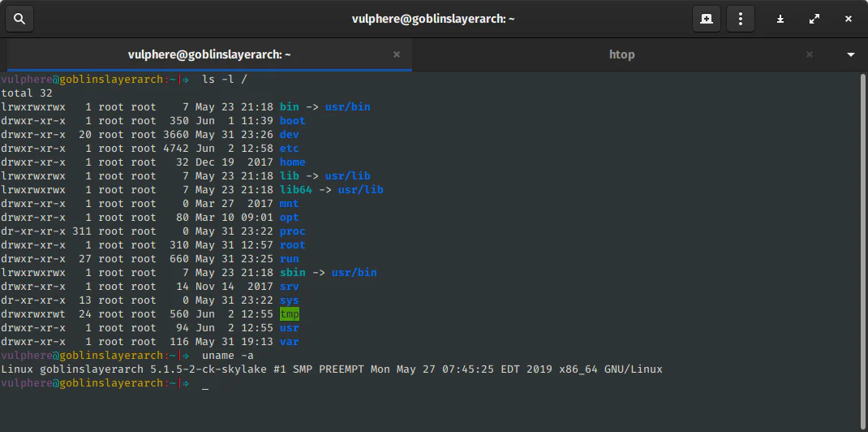
Task: Click 'x86_64' in the uname output
Action: [x=578, y=369]
